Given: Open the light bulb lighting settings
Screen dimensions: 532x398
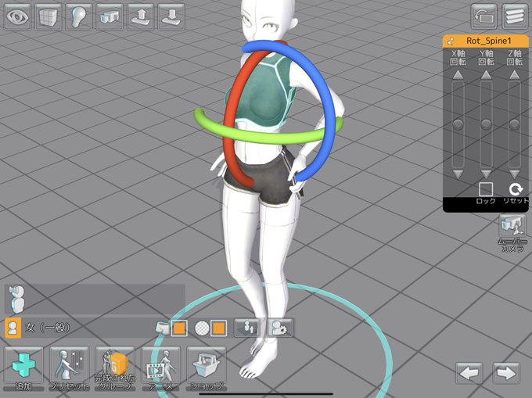Looking at the screenshot, I should tap(79, 16).
